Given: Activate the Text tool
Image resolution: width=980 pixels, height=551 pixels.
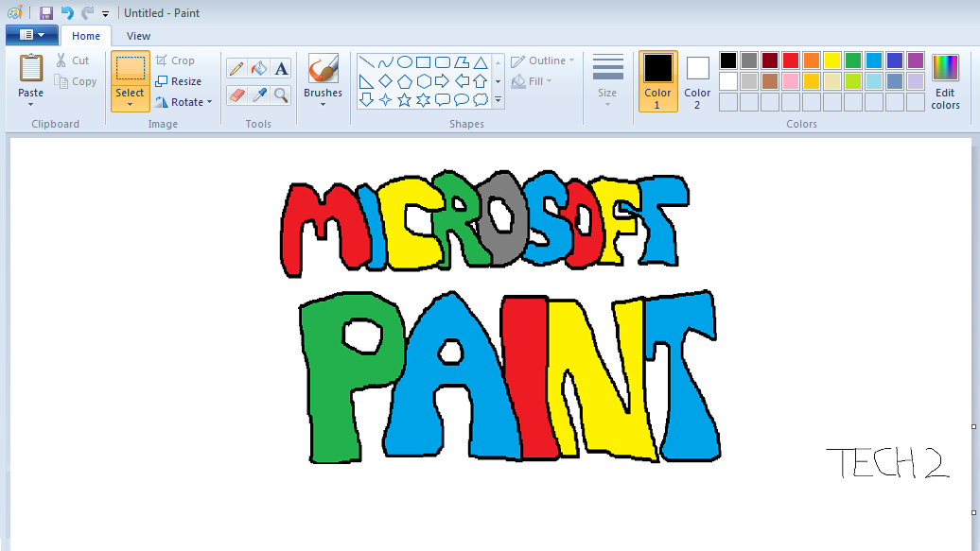Looking at the screenshot, I should point(281,69).
